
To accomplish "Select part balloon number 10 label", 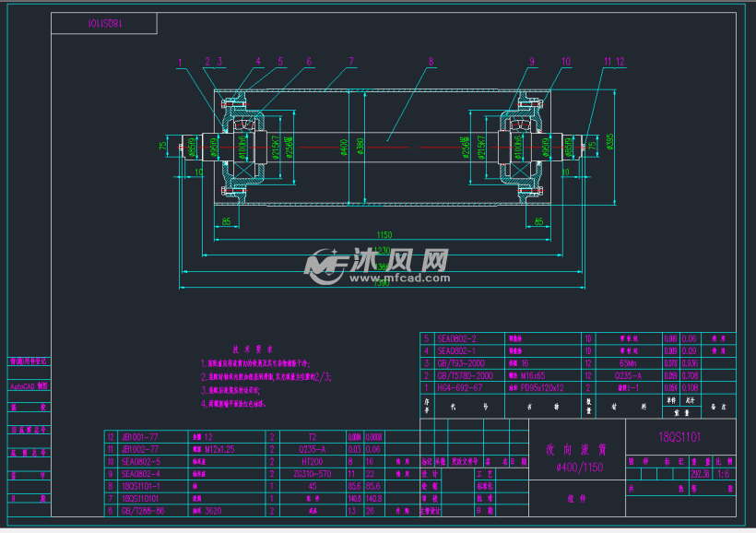I will tap(564, 62).
